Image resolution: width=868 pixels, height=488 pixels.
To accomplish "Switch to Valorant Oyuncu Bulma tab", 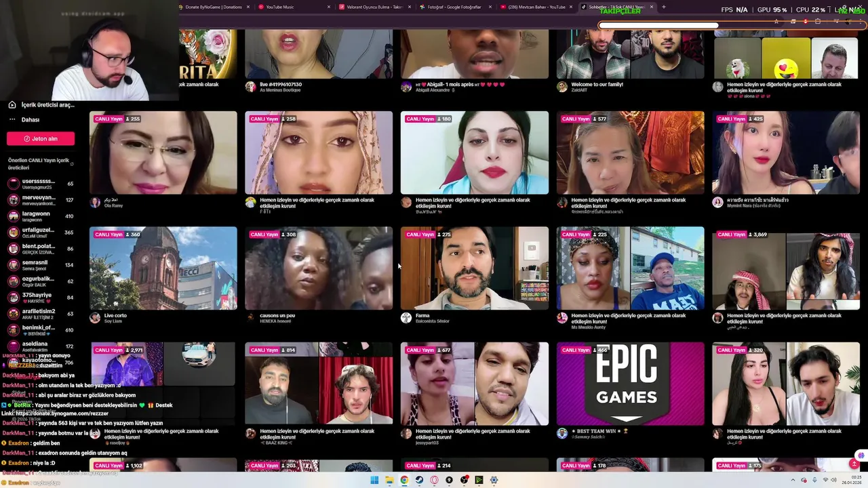I will coord(375,7).
